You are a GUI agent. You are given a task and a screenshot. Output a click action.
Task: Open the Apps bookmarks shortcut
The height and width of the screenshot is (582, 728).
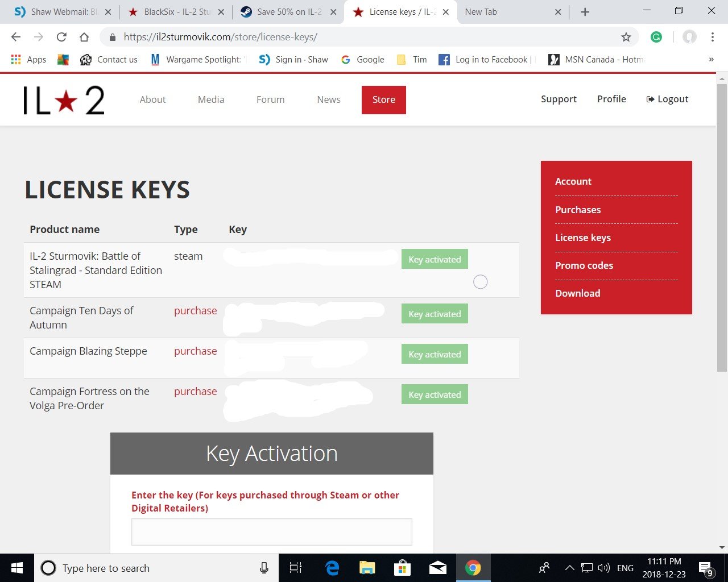[x=28, y=60]
